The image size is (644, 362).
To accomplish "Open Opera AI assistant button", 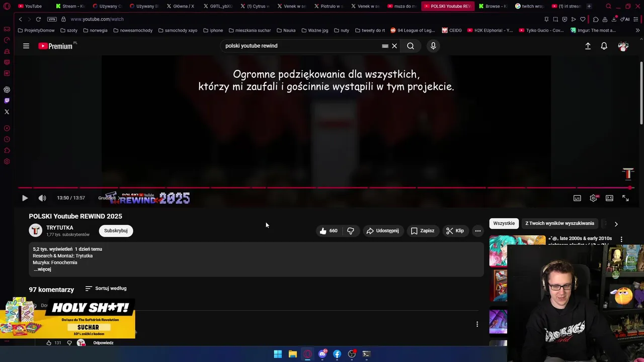I will (625, 19).
